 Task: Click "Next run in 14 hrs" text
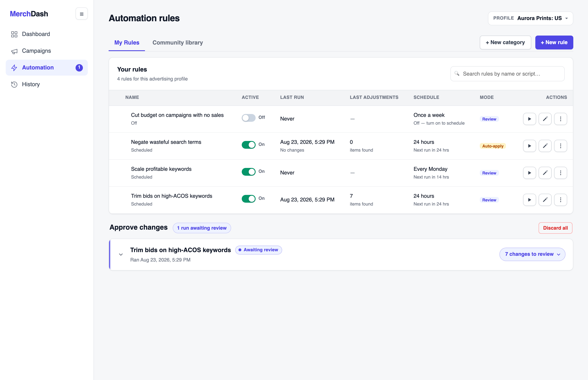click(x=431, y=177)
